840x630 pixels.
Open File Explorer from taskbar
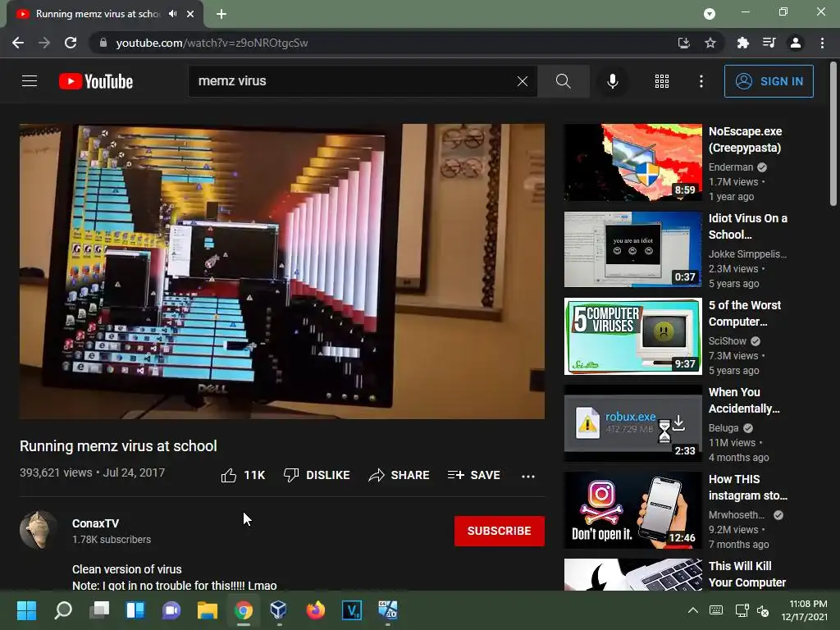click(x=208, y=610)
